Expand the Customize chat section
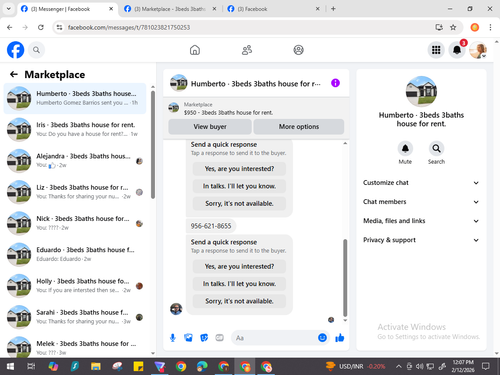500x375 pixels. point(421,183)
